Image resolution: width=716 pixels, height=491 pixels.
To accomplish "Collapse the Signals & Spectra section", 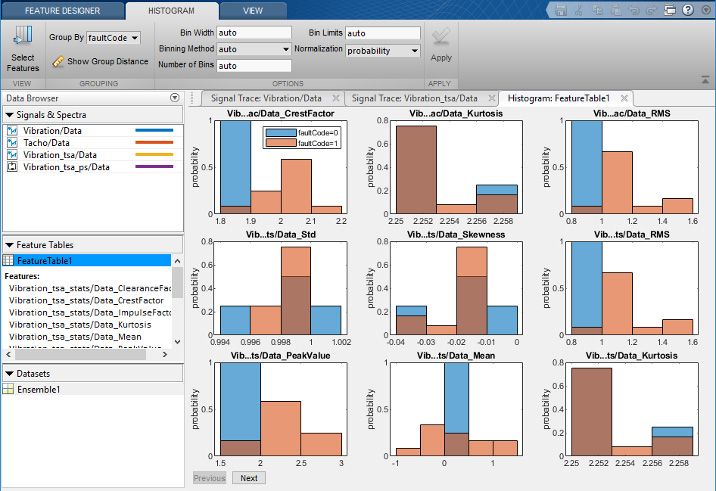I will click(9, 115).
